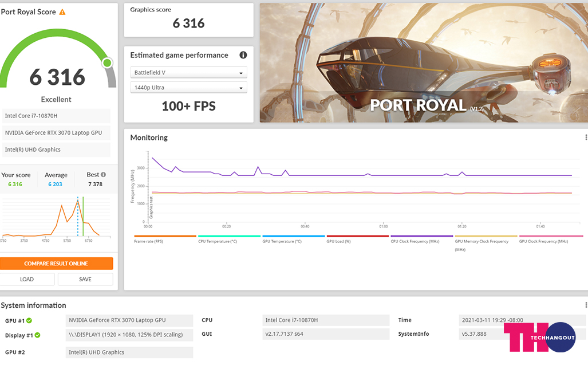Viewport: 588px width, 365px height.
Task: Open the Battlefield V game dropdown
Action: [188, 72]
